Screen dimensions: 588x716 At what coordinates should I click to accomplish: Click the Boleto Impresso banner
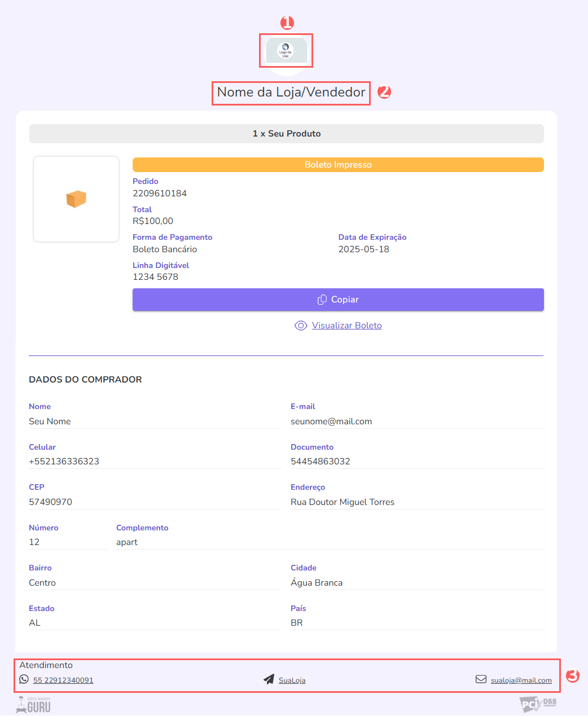337,164
